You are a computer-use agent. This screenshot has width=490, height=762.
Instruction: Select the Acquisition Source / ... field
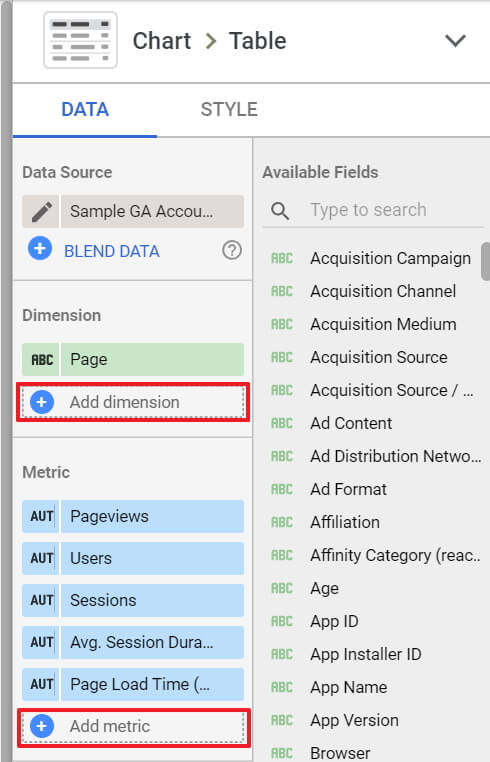click(392, 390)
